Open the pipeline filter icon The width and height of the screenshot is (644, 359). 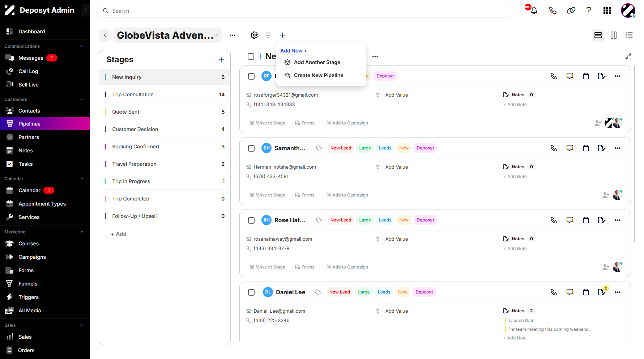tap(268, 35)
